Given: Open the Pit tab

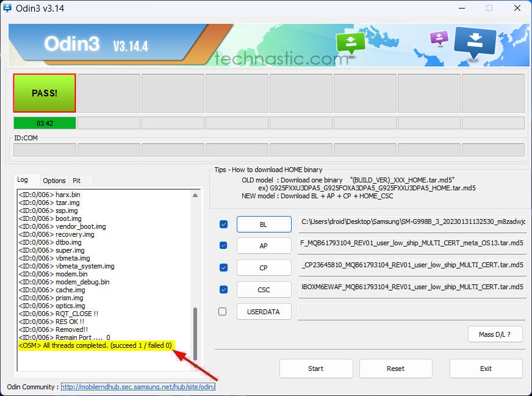Looking at the screenshot, I should (77, 181).
